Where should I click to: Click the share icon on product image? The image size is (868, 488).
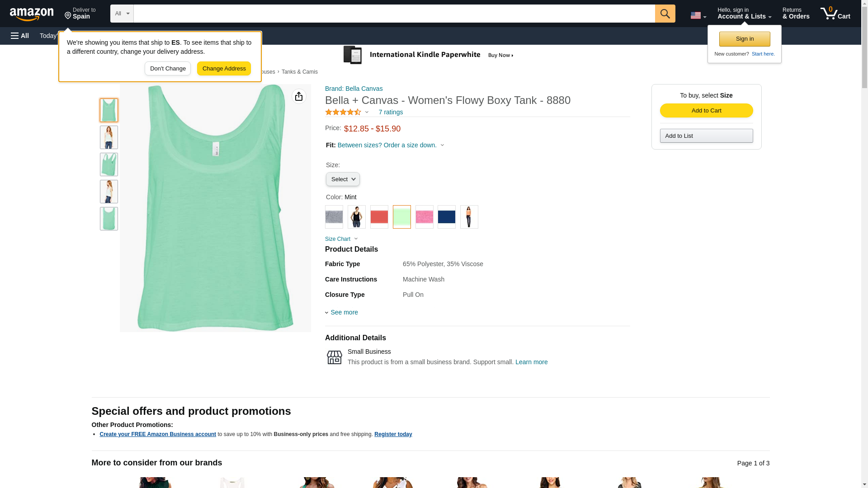click(299, 96)
